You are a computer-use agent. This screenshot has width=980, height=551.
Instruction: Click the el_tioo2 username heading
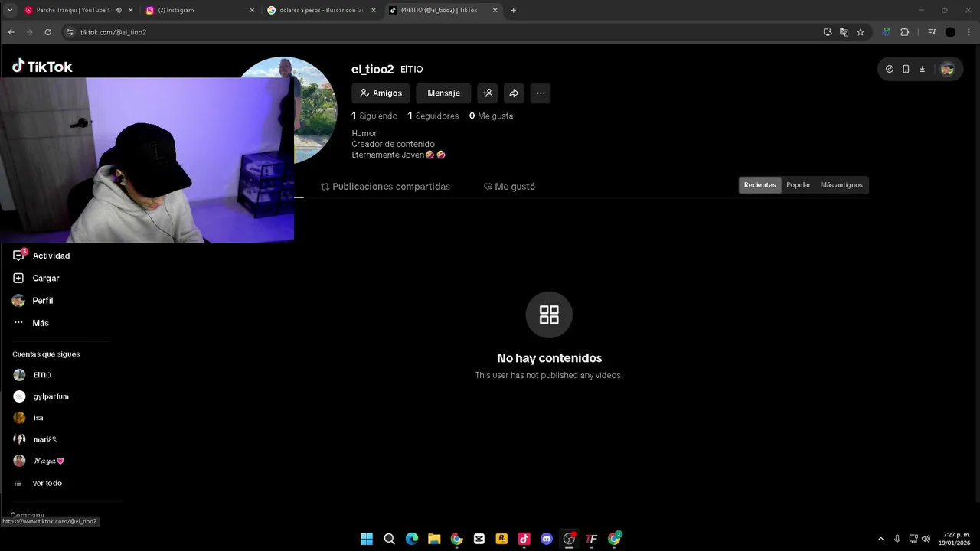(372, 70)
